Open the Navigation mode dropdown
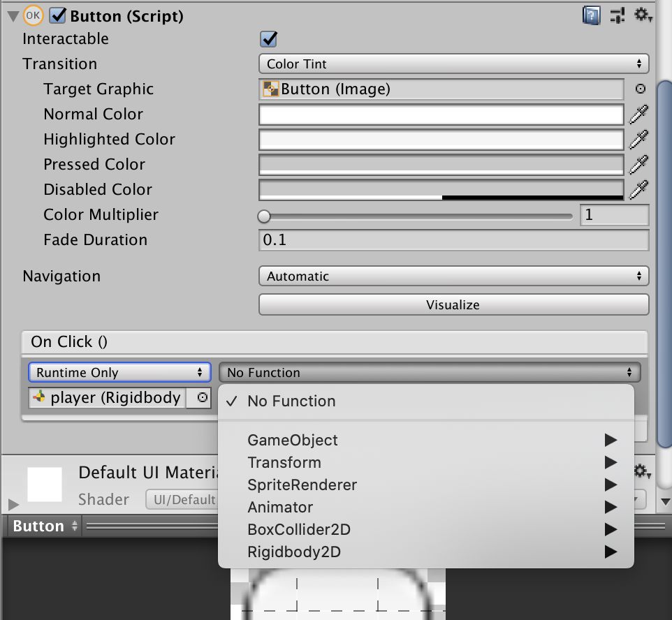 [x=453, y=276]
